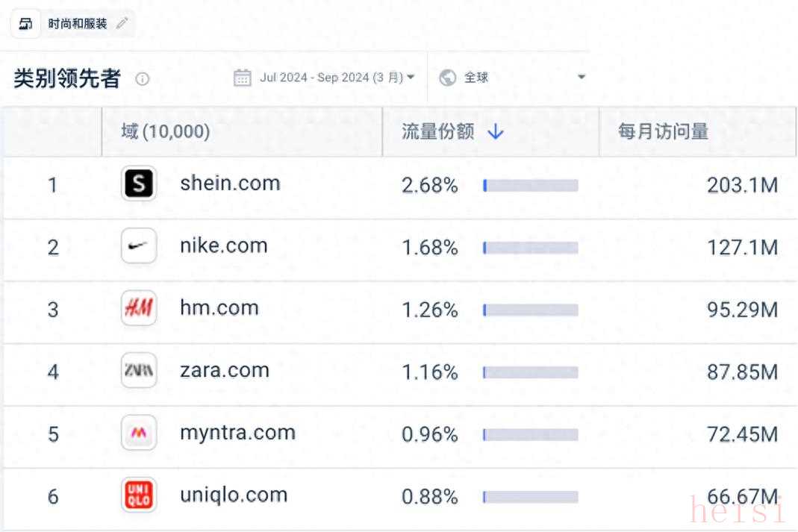The image size is (798, 532).
Task: Click the 每月访问量 column header
Action: [x=663, y=132]
